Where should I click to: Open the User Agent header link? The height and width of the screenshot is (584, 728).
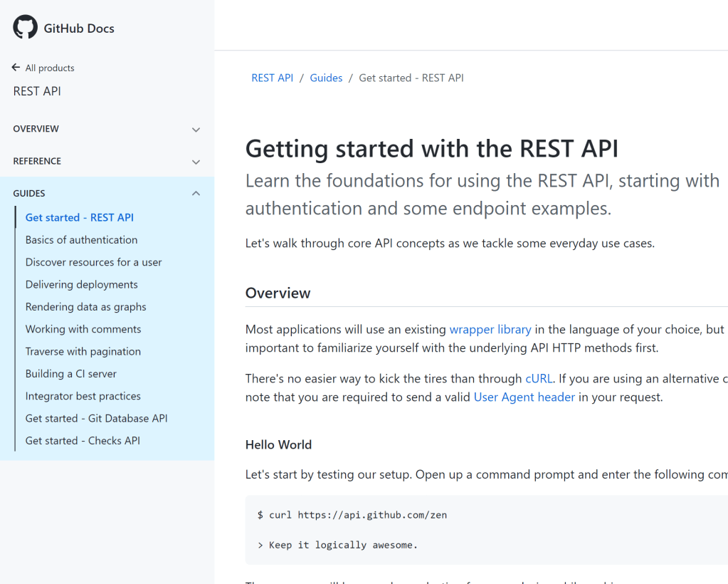click(524, 397)
